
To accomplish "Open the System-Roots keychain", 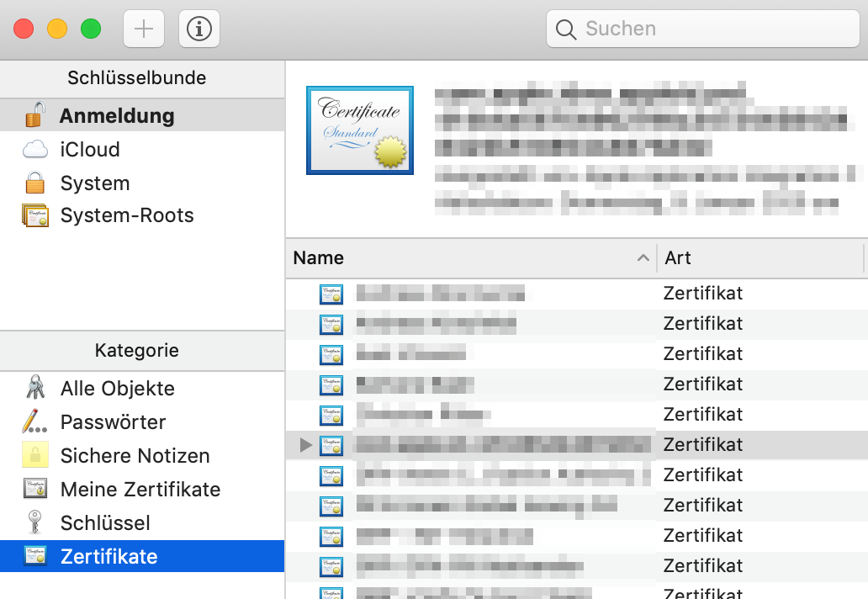I will [x=126, y=215].
